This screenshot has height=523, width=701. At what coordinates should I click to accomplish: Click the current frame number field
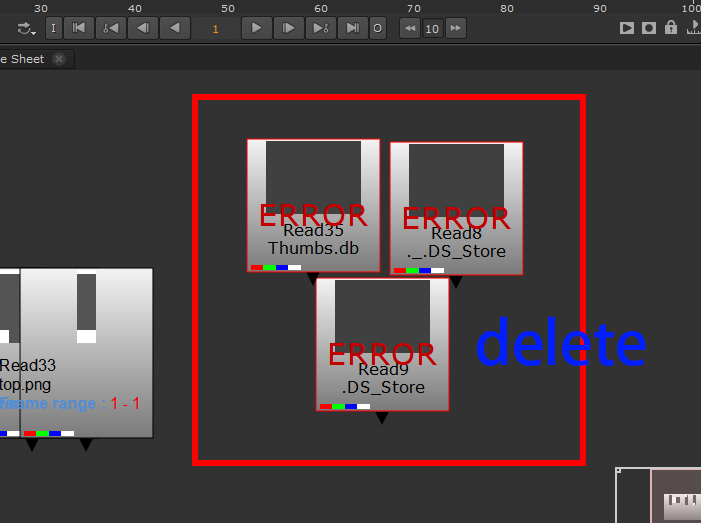215,28
